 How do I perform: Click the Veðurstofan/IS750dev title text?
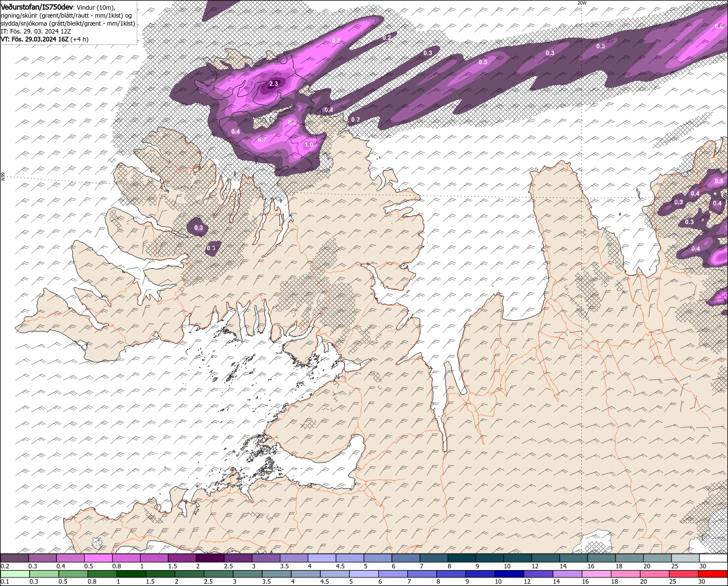click(x=37, y=6)
